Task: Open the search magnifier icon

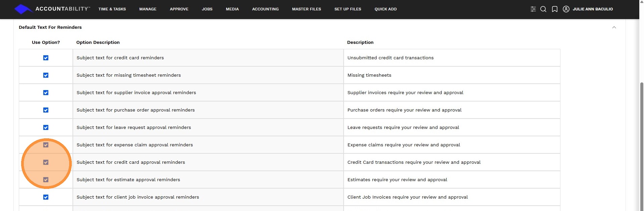Action: 543,9
